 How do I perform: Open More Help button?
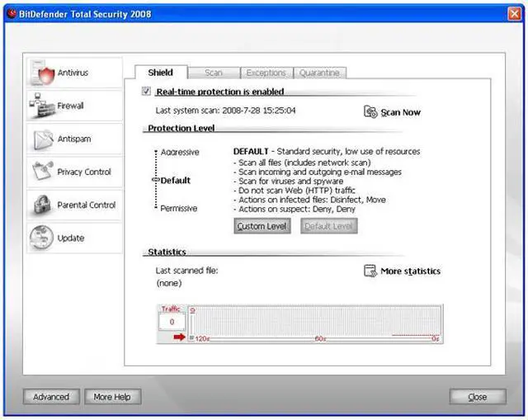pos(112,397)
